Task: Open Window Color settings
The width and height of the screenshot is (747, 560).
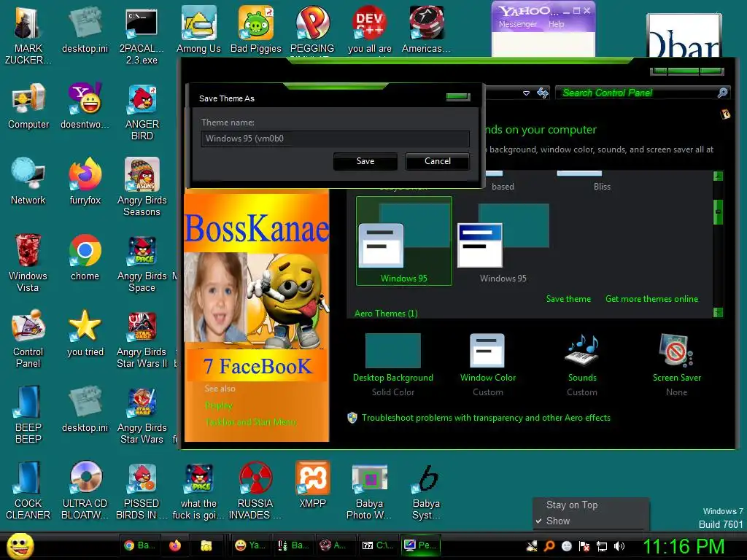Action: [488, 365]
